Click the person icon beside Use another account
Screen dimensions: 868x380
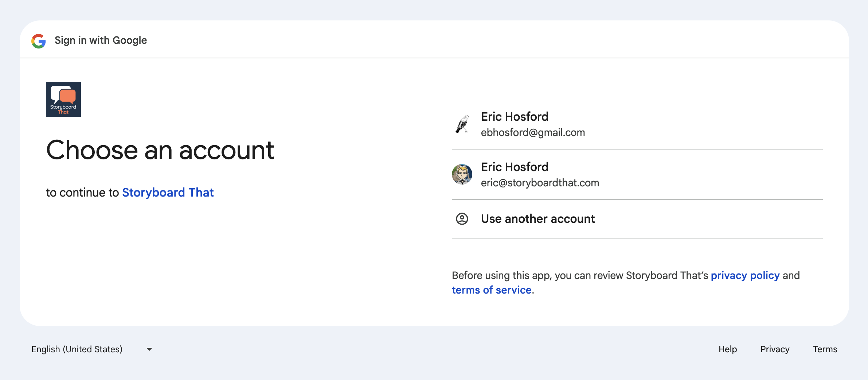(x=462, y=219)
